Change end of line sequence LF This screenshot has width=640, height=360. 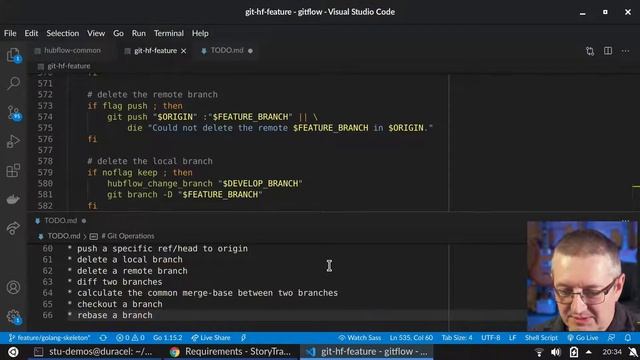pyautogui.click(x=513, y=338)
